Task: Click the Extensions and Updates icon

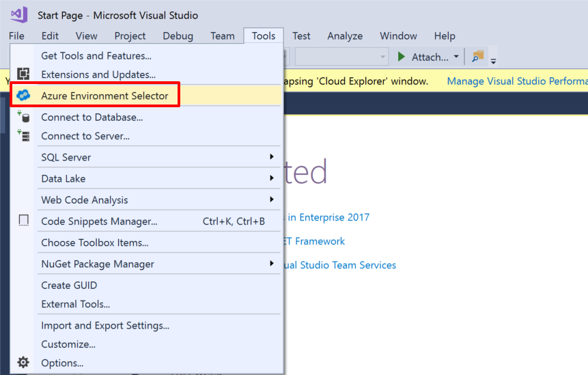Action: point(23,74)
